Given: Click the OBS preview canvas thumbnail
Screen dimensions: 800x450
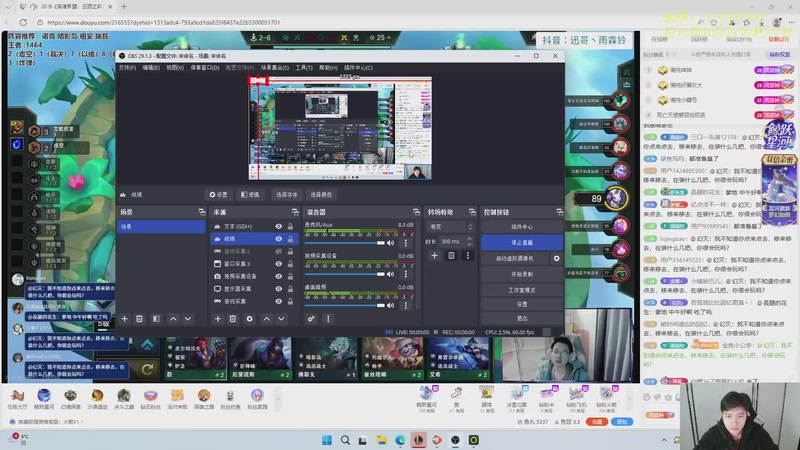Looking at the screenshot, I should (340, 128).
